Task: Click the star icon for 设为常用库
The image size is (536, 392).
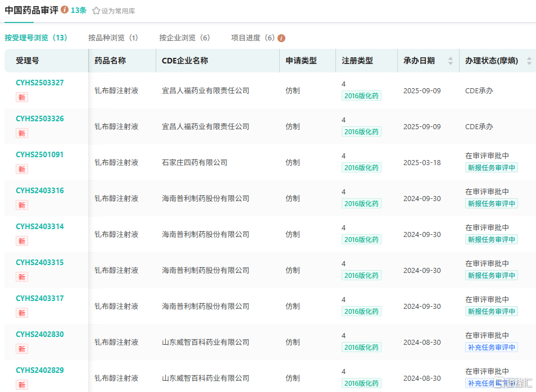Action: 96,11
